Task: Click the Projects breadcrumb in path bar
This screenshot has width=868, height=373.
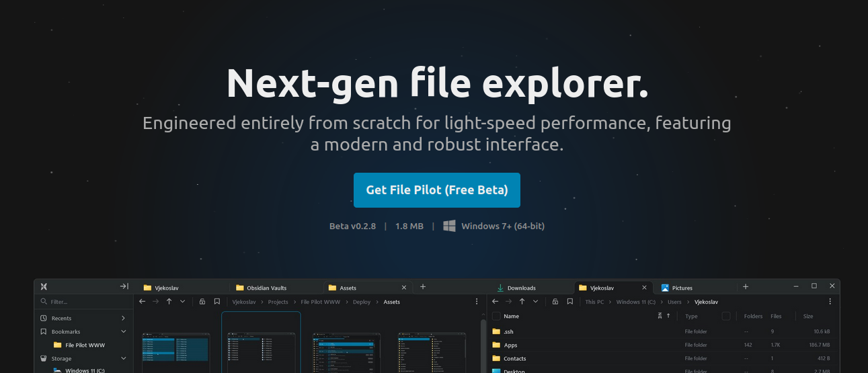Action: (278, 302)
